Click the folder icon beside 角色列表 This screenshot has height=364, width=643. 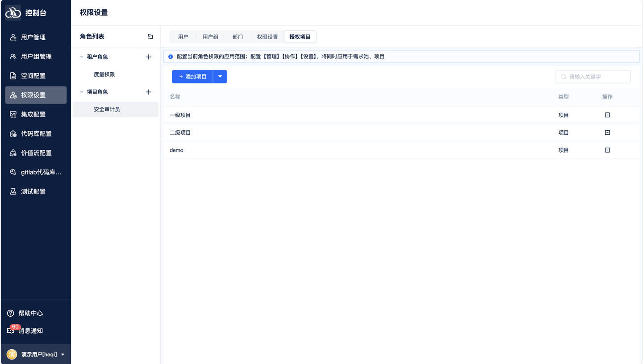point(150,37)
